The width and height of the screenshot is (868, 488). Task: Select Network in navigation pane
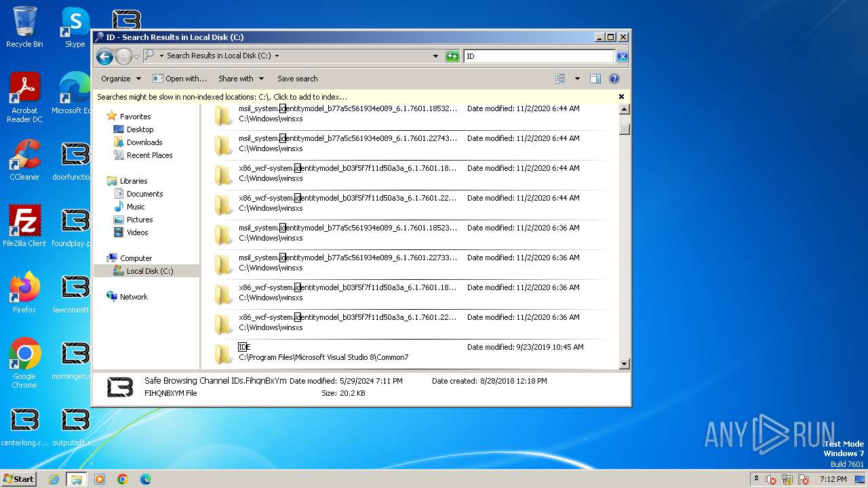(134, 297)
